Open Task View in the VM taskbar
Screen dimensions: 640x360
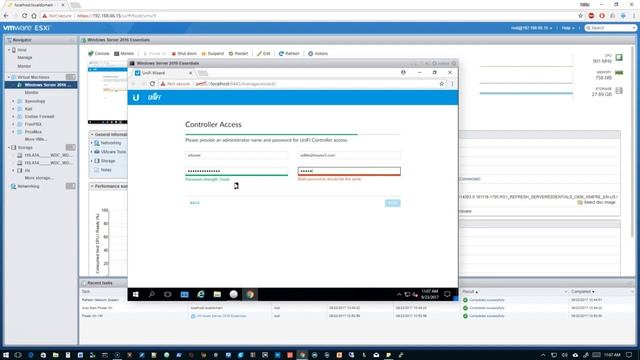tap(167, 294)
